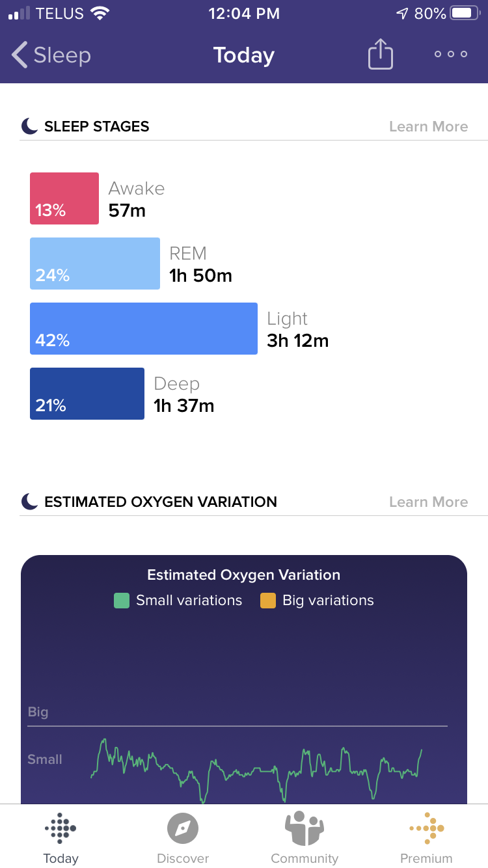Tap the Today title in header
The height and width of the screenshot is (868, 488).
pyautogui.click(x=244, y=55)
